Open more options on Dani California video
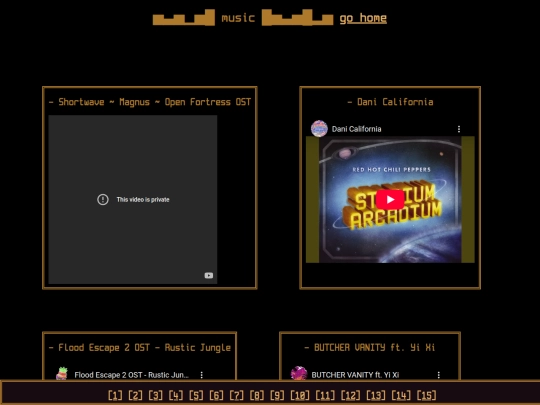This screenshot has height=405, width=540. 459,129
